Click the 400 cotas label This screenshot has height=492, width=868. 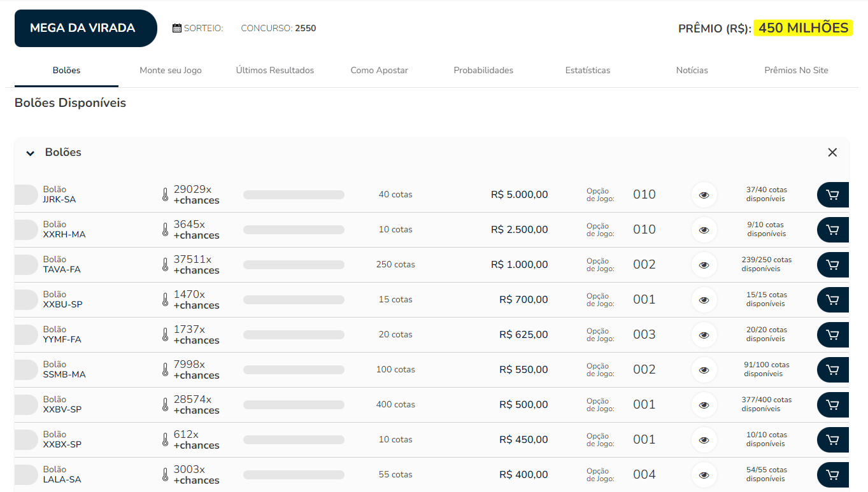pos(395,405)
